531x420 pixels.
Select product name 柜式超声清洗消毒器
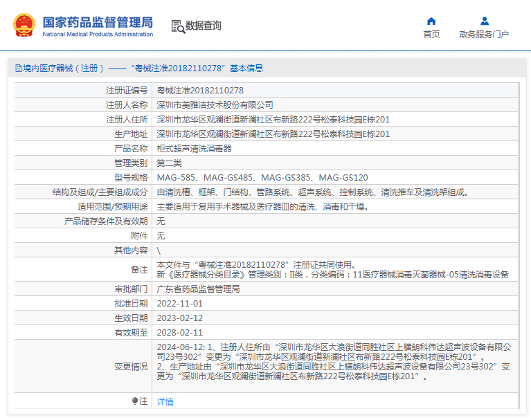(x=194, y=149)
